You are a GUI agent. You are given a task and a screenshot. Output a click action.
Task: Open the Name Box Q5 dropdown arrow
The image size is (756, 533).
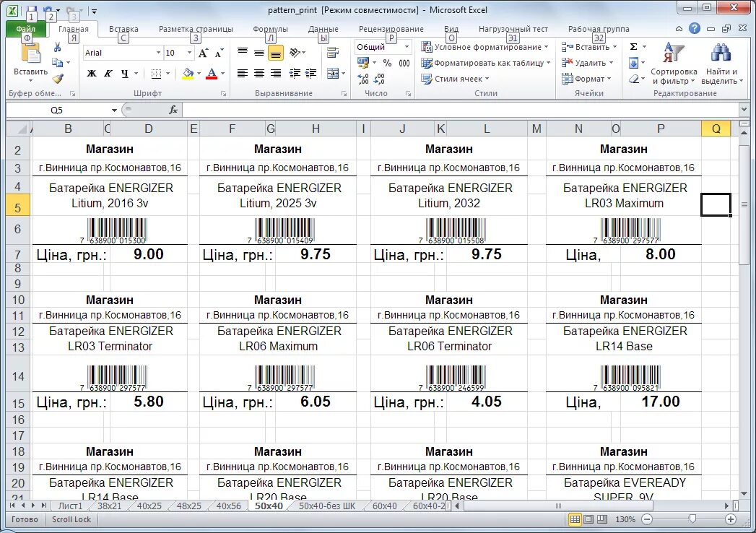tap(114, 110)
